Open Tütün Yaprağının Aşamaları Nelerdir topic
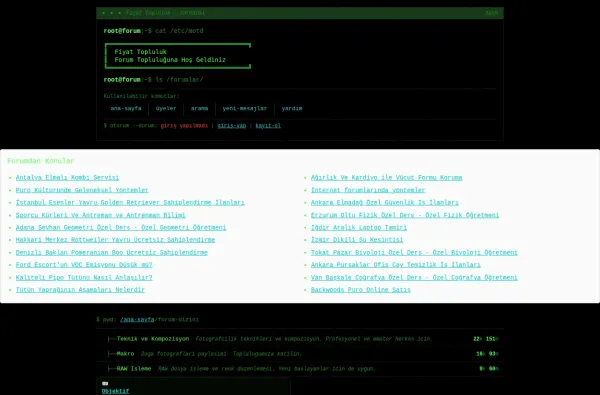This screenshot has height=395, width=600. coord(80,290)
